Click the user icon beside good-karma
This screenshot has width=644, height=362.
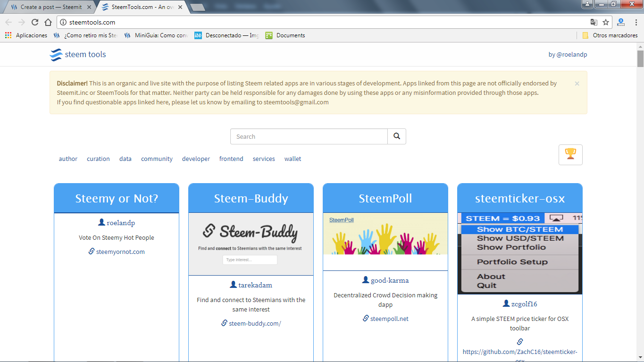click(366, 280)
